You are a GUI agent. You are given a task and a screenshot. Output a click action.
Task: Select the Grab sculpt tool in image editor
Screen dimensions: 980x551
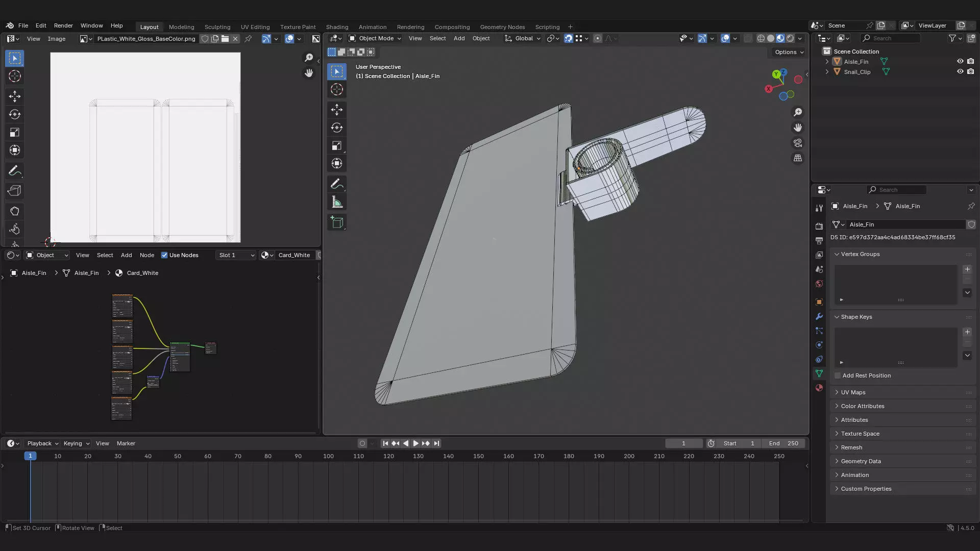click(x=15, y=211)
